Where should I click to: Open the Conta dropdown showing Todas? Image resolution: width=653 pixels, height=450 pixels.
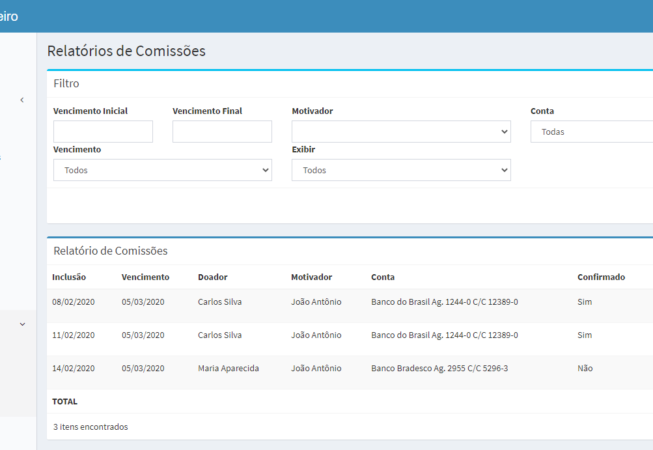point(591,131)
